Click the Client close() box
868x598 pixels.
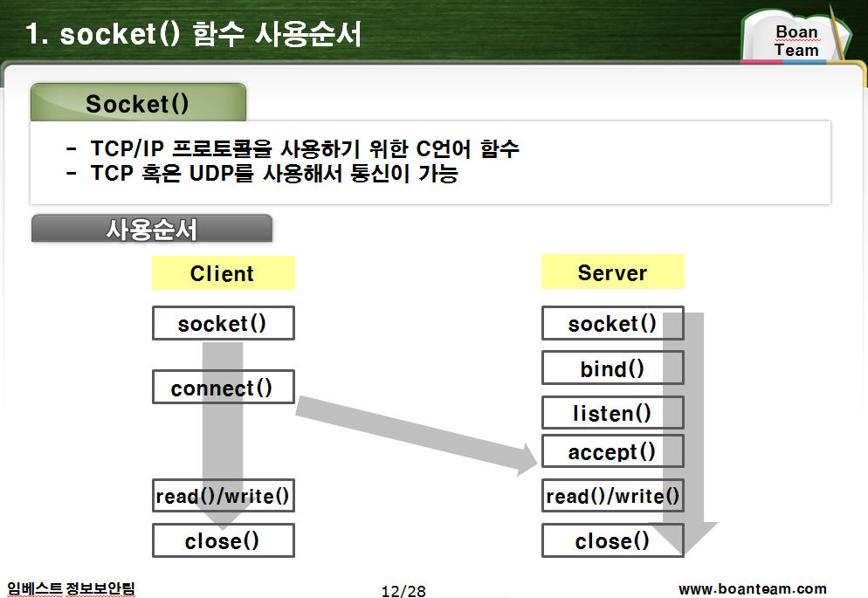(x=223, y=540)
